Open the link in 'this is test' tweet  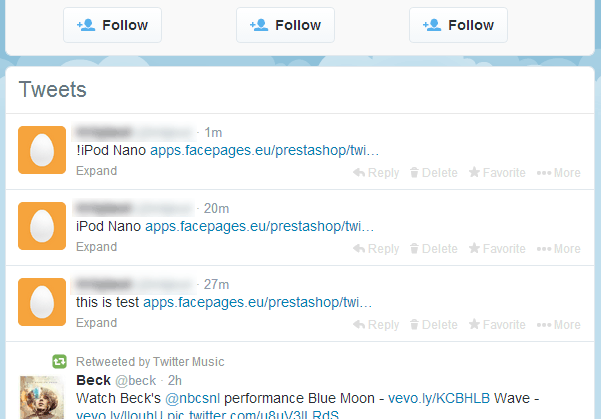pos(257,302)
